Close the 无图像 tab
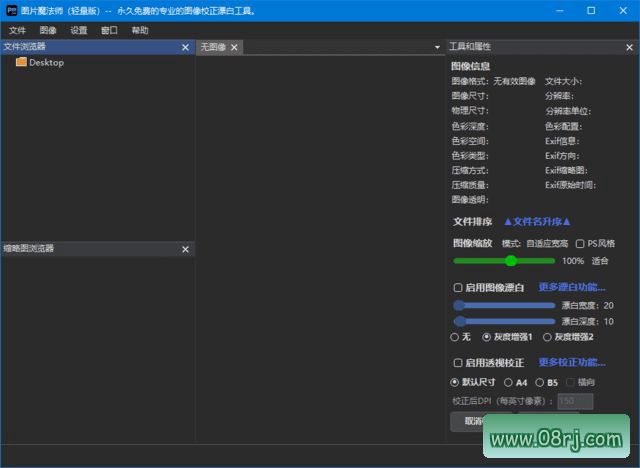 click(234, 48)
